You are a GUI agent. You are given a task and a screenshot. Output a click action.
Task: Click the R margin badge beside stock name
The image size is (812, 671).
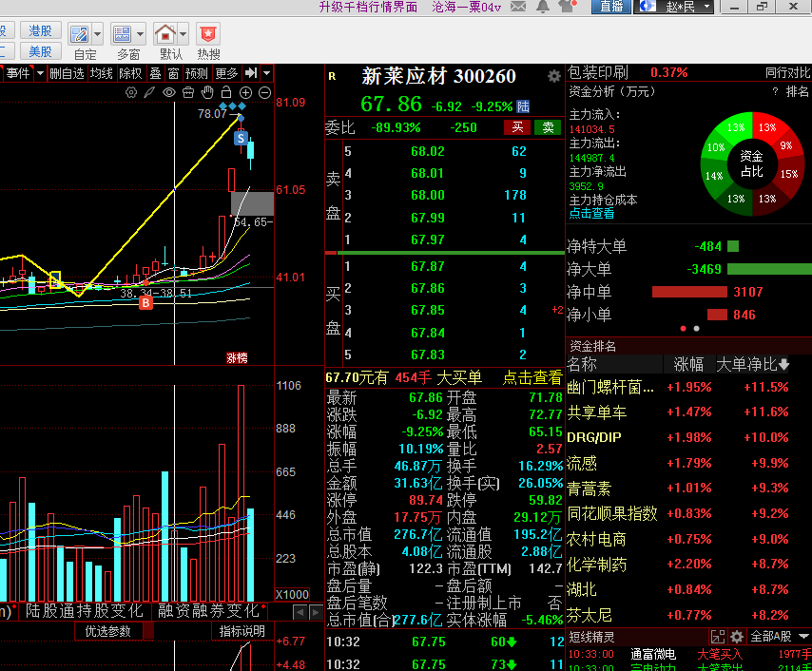point(332,76)
